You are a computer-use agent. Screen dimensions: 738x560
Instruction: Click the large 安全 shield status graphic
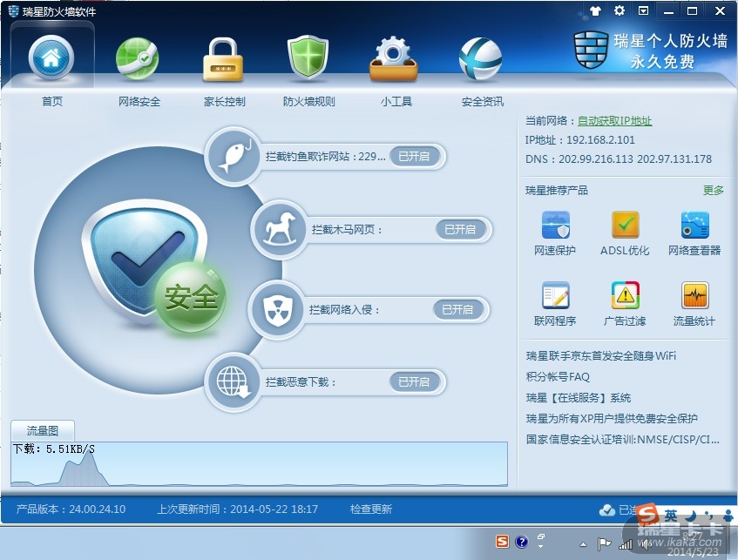point(155,268)
